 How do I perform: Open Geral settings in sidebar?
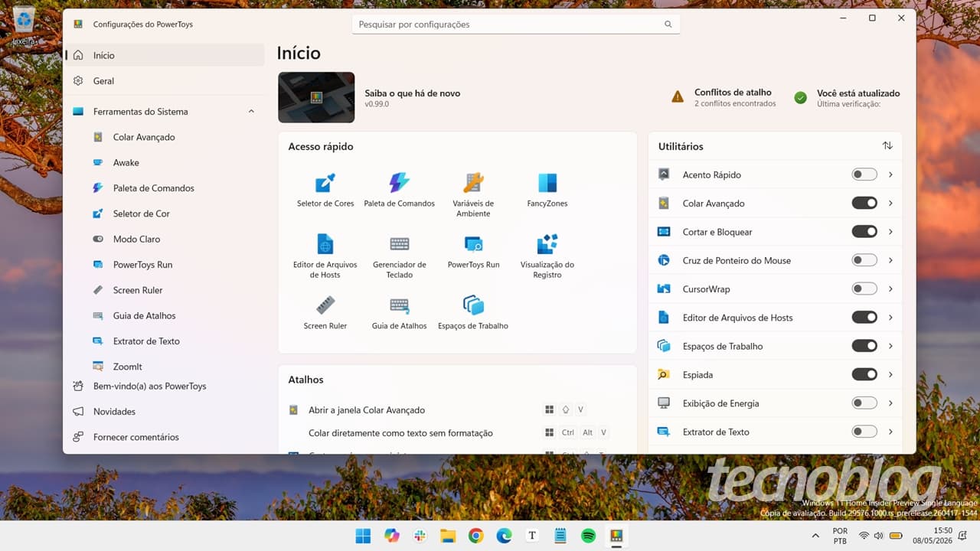[165, 80]
